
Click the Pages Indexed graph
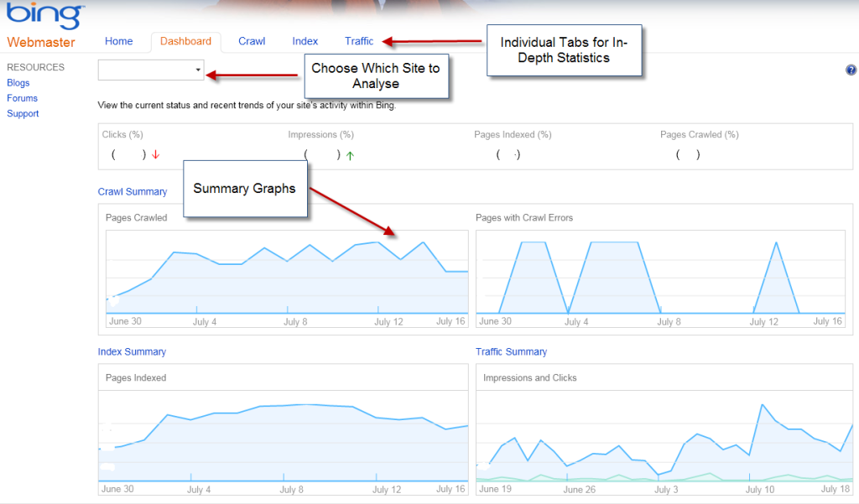click(x=284, y=443)
